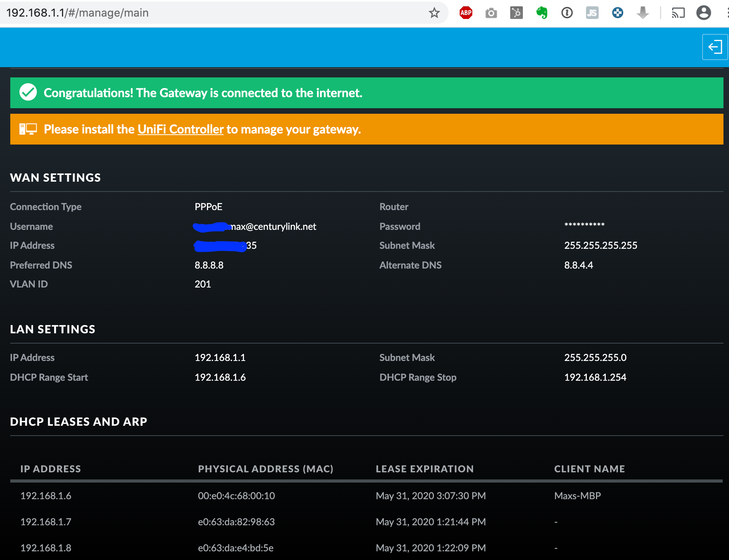
Task: Open the Evernote elephant extension
Action: (x=542, y=13)
